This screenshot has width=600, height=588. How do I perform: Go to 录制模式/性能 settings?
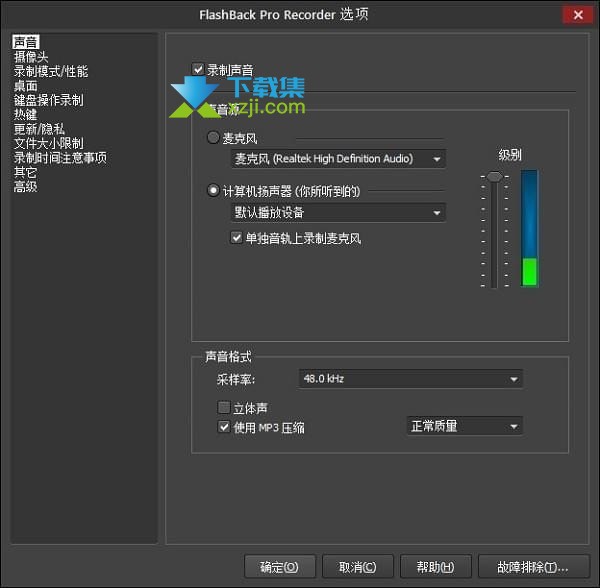tap(51, 72)
